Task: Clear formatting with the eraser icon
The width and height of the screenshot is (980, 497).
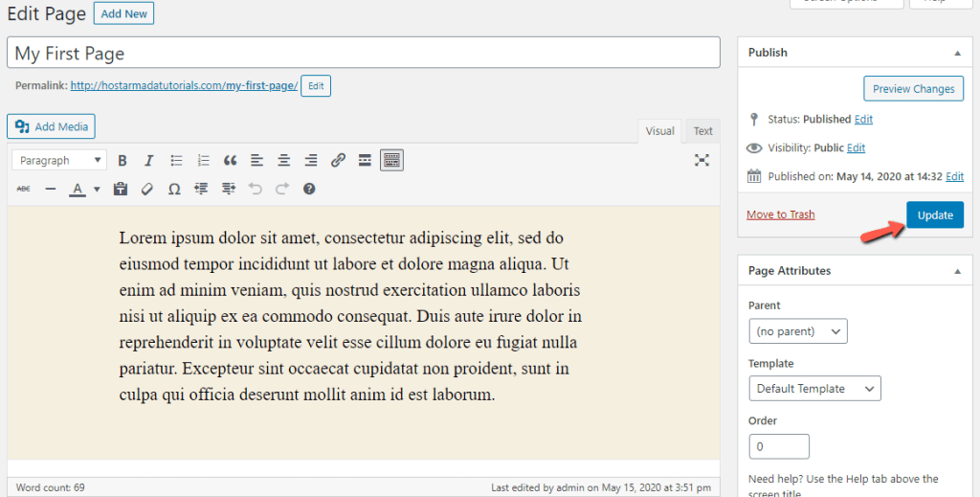Action: pyautogui.click(x=146, y=189)
